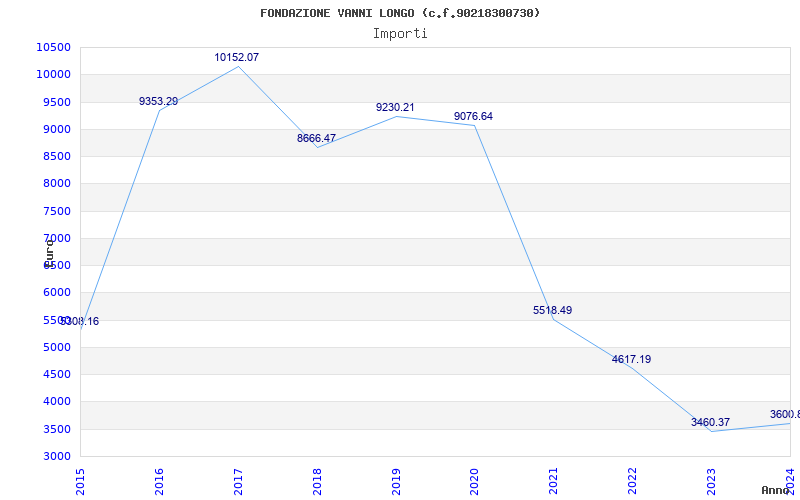Select data label 5518.49
This screenshot has width=800, height=500.
[x=553, y=310]
